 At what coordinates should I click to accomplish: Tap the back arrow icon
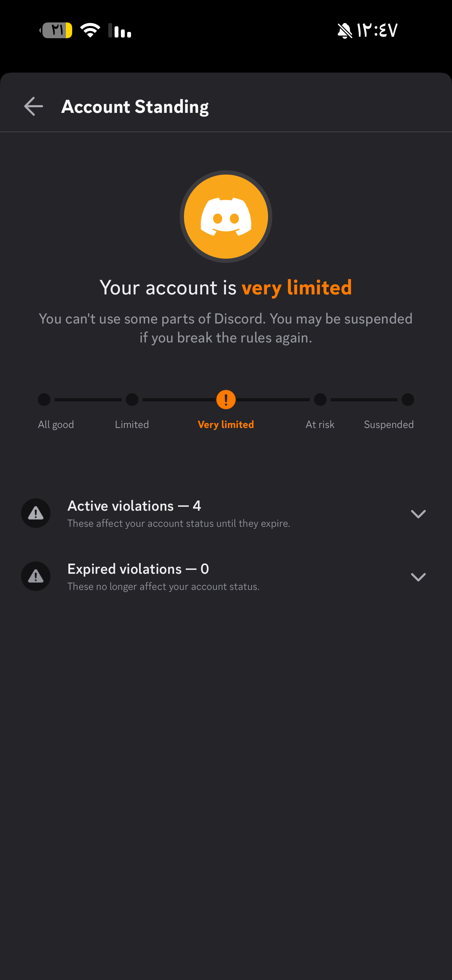[34, 106]
